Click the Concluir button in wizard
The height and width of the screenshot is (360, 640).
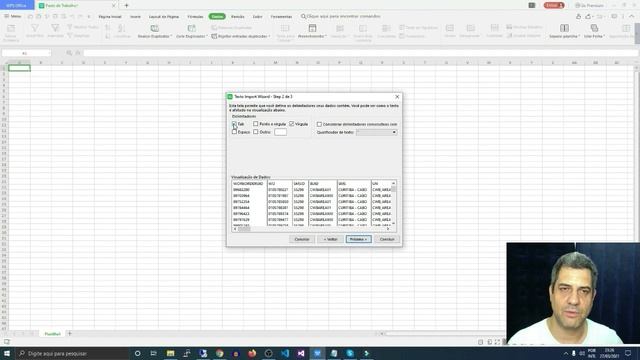point(387,239)
